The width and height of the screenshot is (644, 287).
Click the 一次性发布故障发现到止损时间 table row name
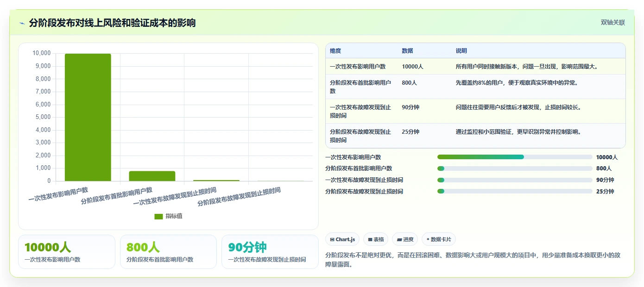click(x=360, y=112)
